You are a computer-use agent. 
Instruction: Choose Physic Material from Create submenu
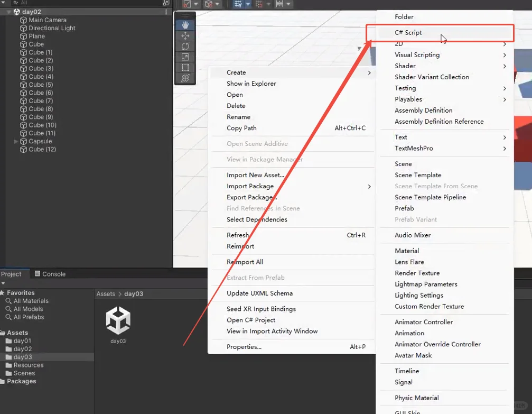445,398
